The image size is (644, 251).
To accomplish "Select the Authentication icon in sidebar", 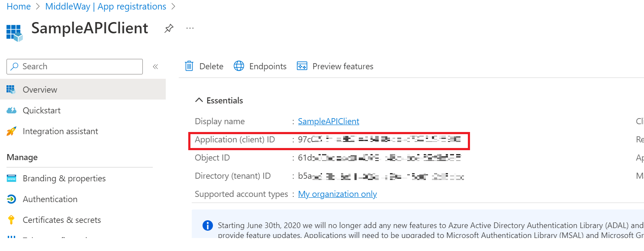I will (x=13, y=199).
